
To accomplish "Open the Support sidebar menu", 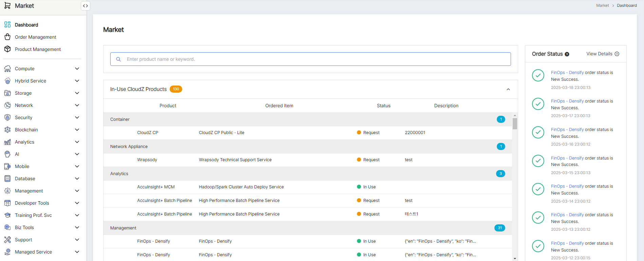I will [23, 240].
